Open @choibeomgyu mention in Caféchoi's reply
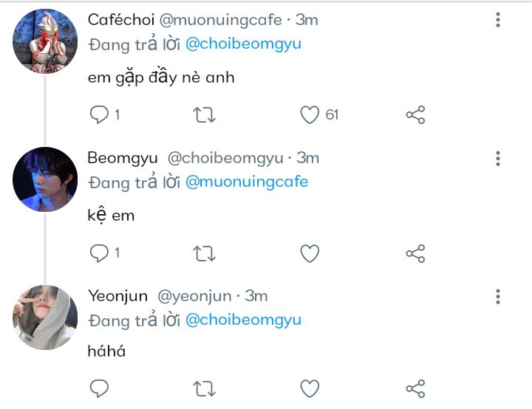This screenshot has width=532, height=409. pyautogui.click(x=243, y=44)
